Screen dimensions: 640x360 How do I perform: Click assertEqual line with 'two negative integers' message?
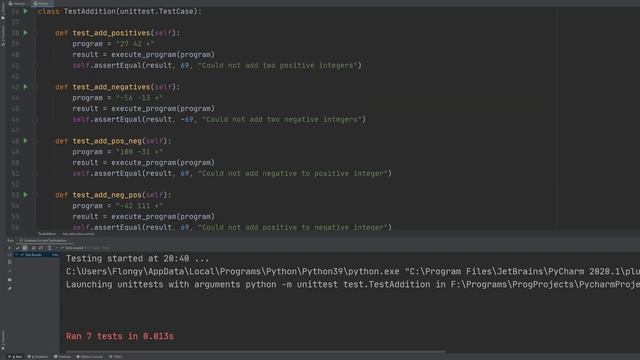(219, 119)
